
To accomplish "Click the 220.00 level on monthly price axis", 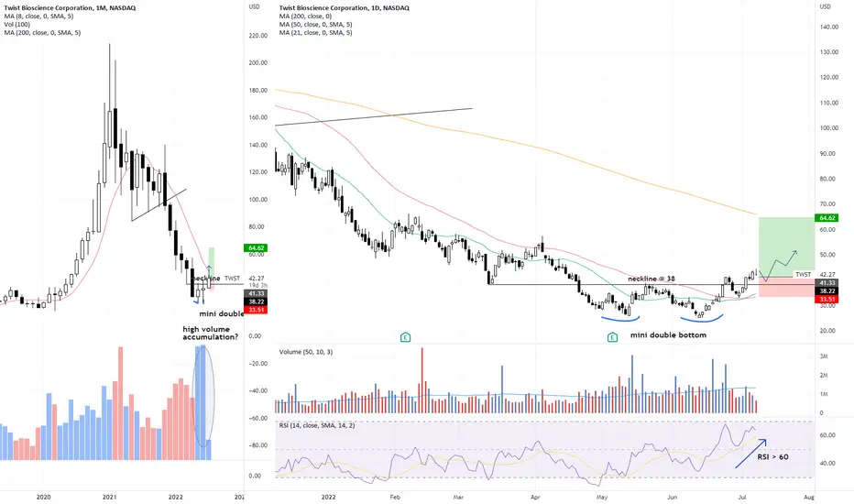I will pos(258,36).
